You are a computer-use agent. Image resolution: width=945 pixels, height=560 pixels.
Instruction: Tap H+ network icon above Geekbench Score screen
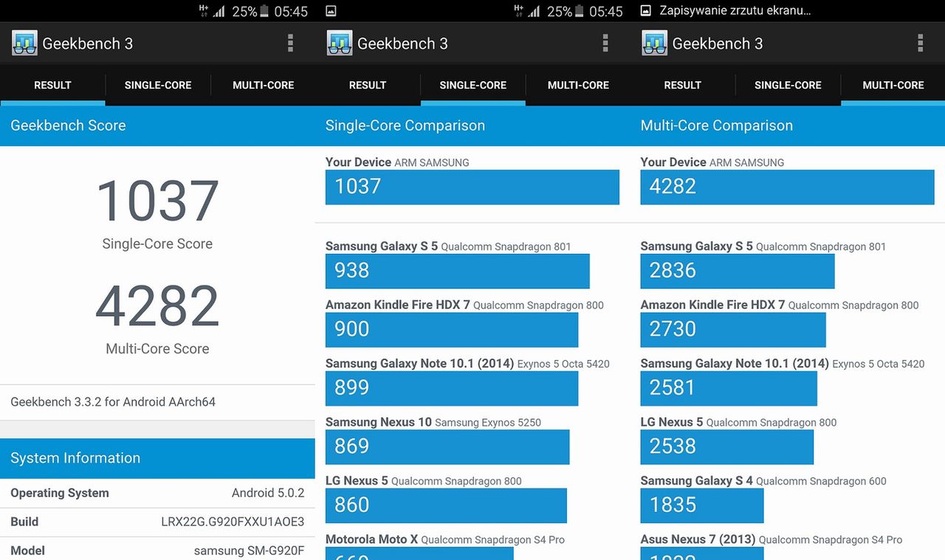tap(205, 10)
